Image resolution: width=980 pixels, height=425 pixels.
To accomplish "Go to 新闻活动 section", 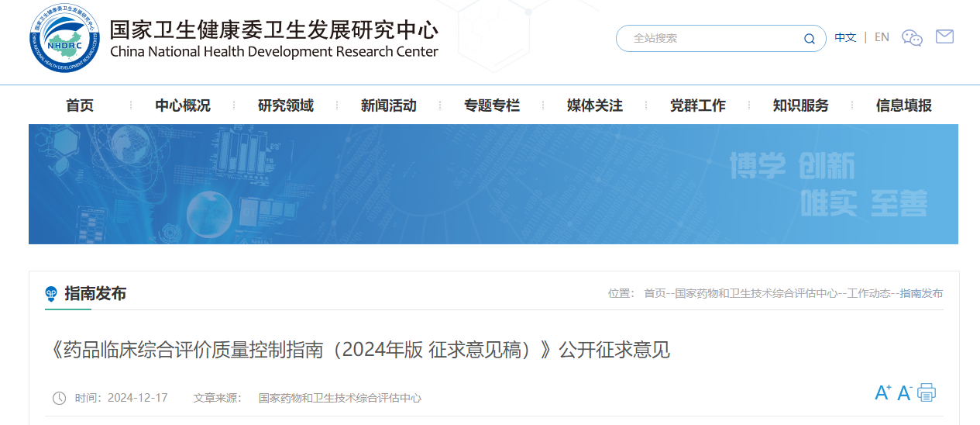I will [389, 105].
